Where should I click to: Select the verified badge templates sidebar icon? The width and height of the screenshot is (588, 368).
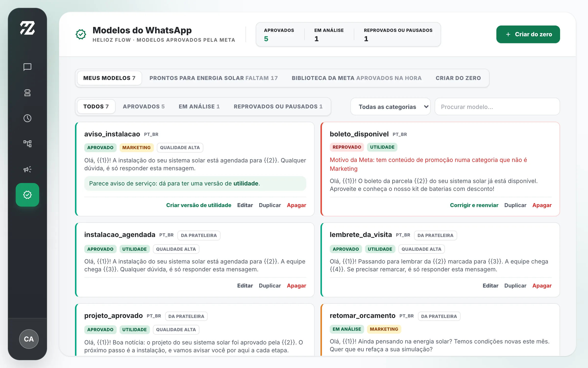point(27,195)
